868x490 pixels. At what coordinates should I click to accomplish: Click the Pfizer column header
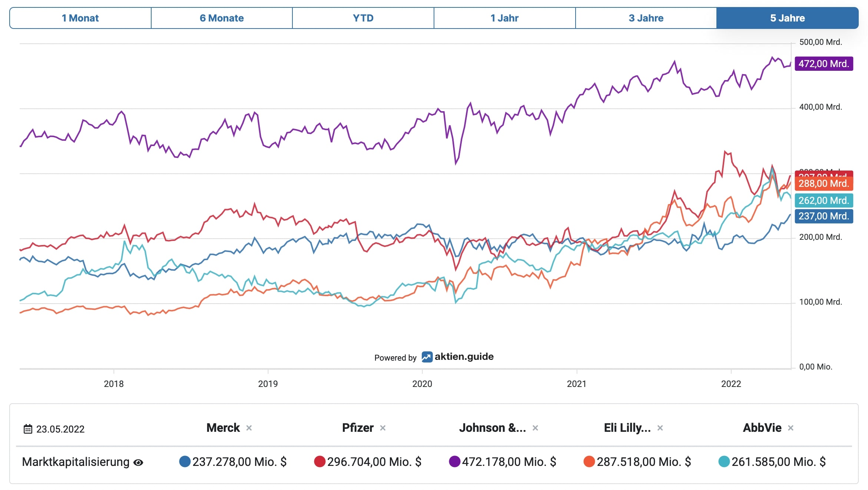point(358,428)
